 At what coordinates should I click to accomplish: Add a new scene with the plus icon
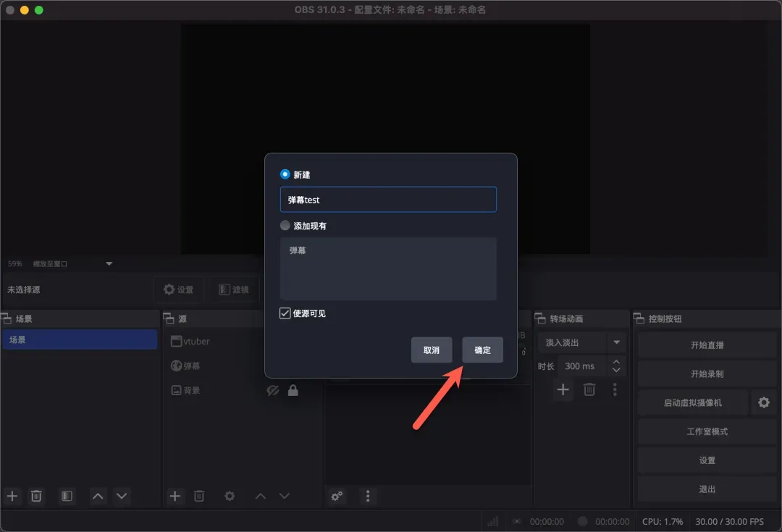click(x=12, y=496)
